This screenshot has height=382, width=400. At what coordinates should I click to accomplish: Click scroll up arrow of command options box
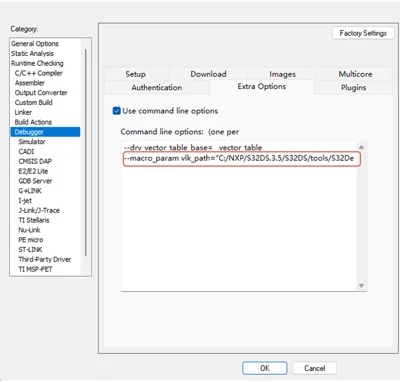click(361, 147)
